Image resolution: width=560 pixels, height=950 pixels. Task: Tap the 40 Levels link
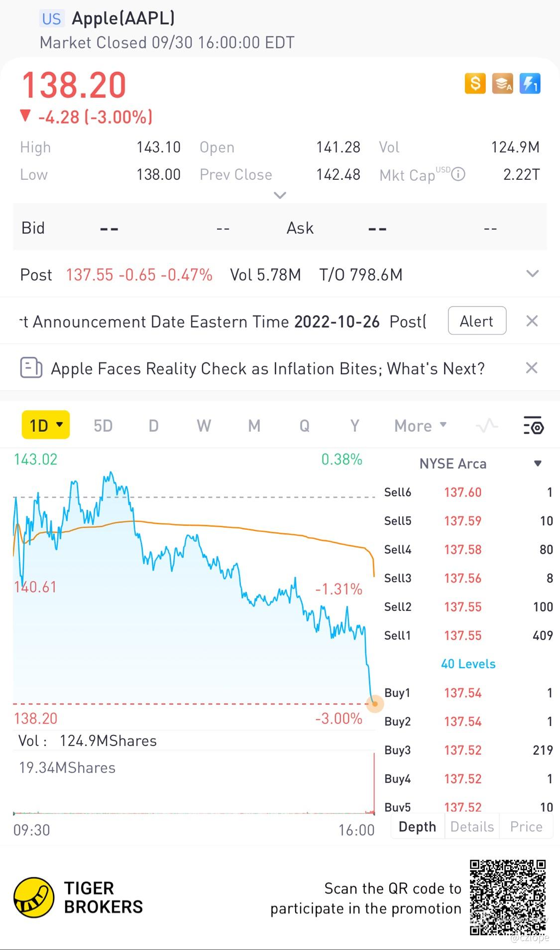point(468,664)
